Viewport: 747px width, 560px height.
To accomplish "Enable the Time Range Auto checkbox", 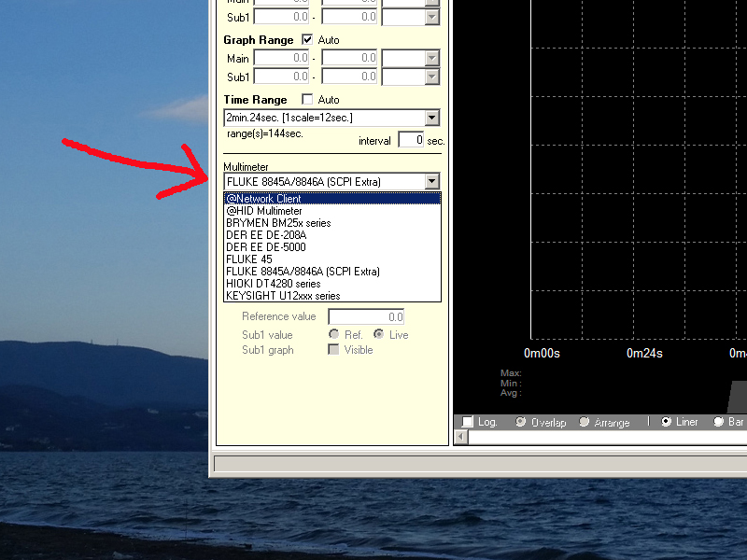I will tap(307, 99).
